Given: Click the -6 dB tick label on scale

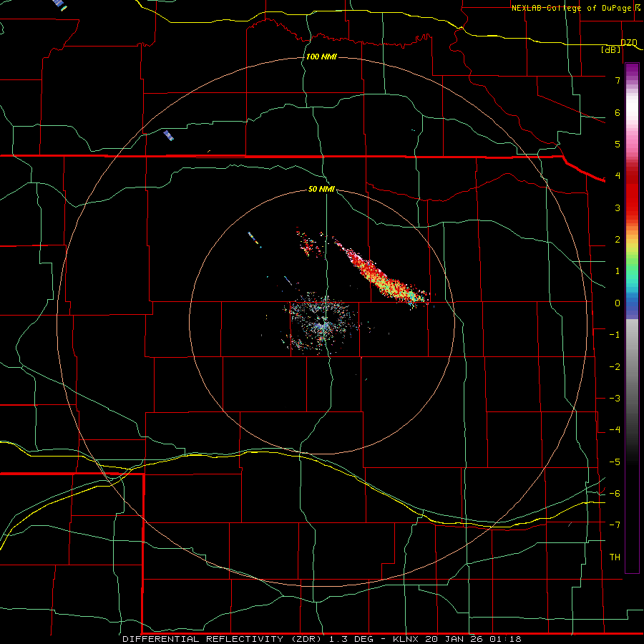Looking at the screenshot, I should coord(615,494).
